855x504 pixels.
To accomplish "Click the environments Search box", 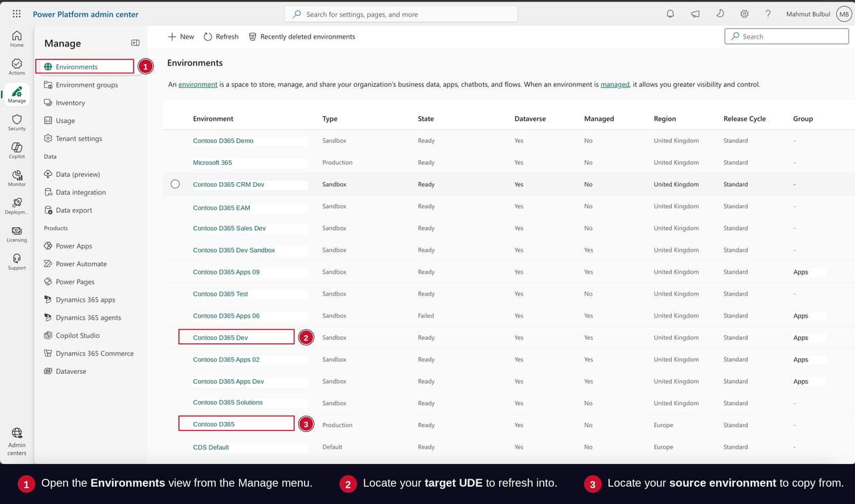I will pyautogui.click(x=786, y=37).
